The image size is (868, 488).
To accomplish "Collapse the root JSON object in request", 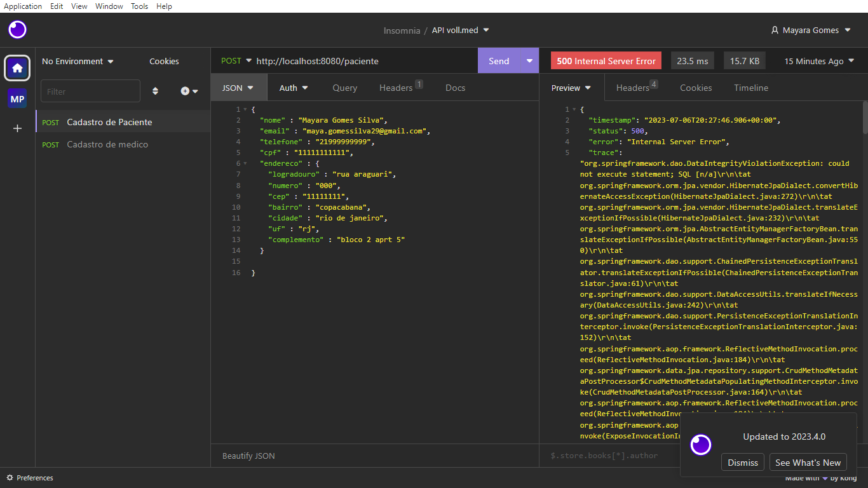I will click(245, 110).
